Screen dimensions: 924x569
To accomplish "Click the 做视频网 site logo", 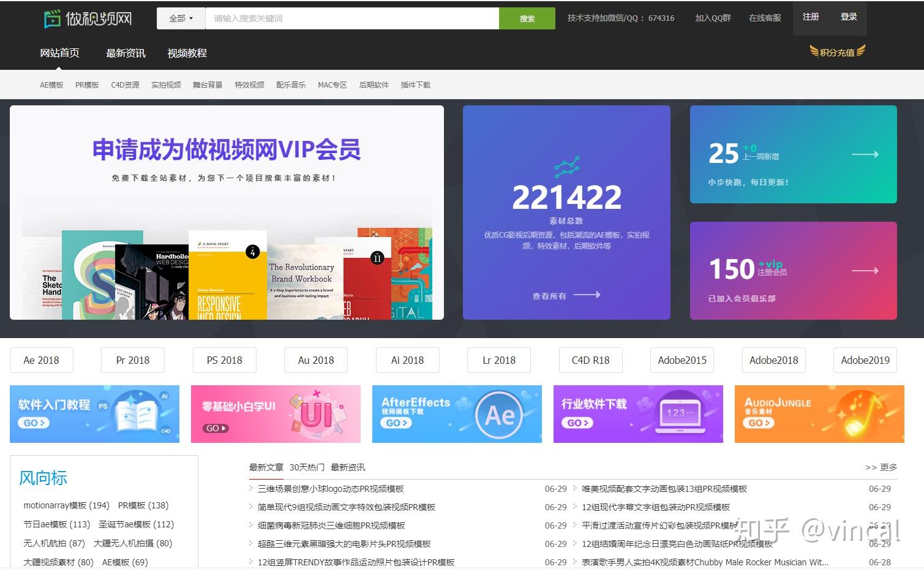I will (x=88, y=18).
